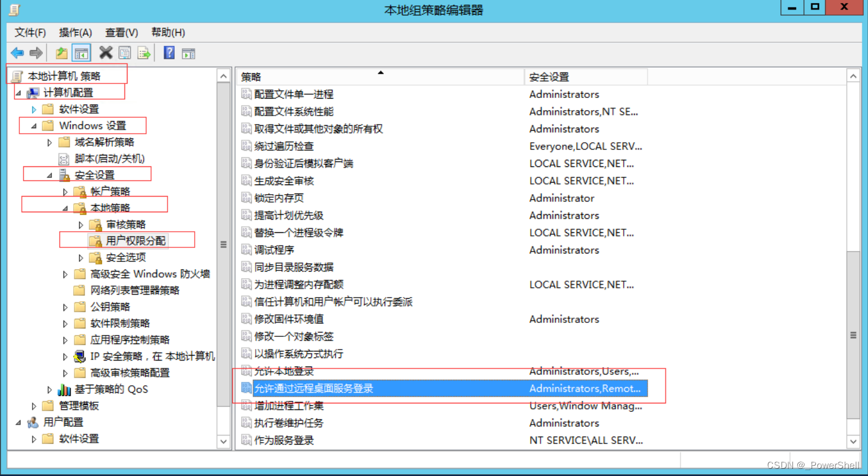Click the policy icon beside 作为服务登录

246,440
